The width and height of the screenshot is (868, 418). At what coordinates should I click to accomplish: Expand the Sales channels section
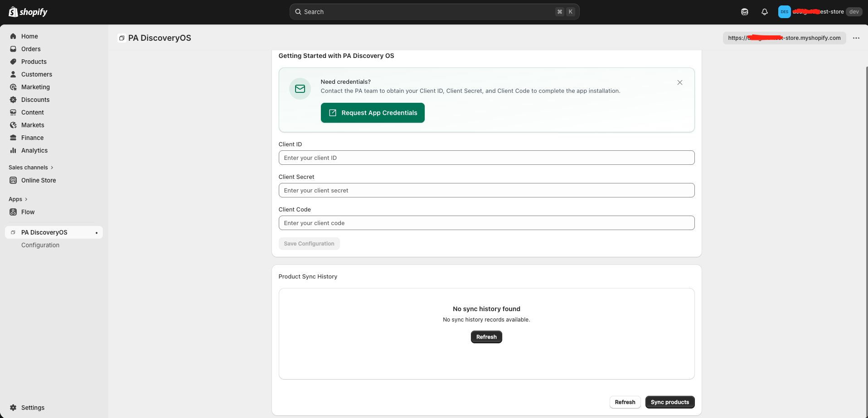point(52,168)
